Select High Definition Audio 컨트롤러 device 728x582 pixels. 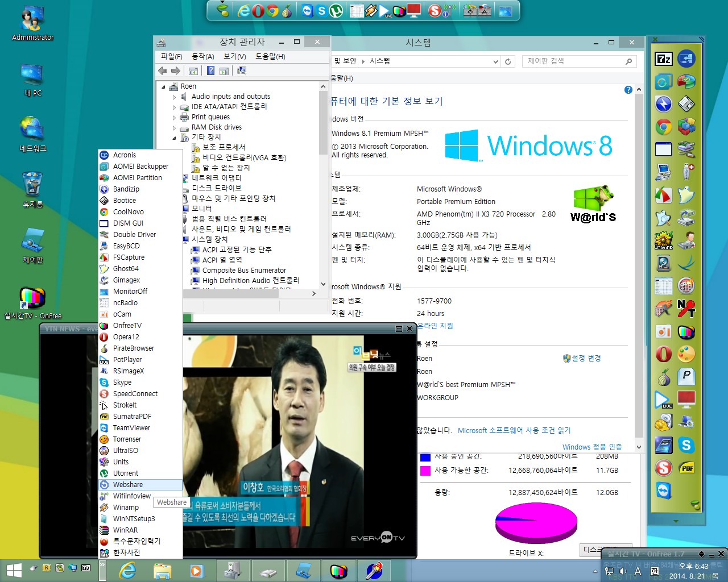tap(251, 281)
